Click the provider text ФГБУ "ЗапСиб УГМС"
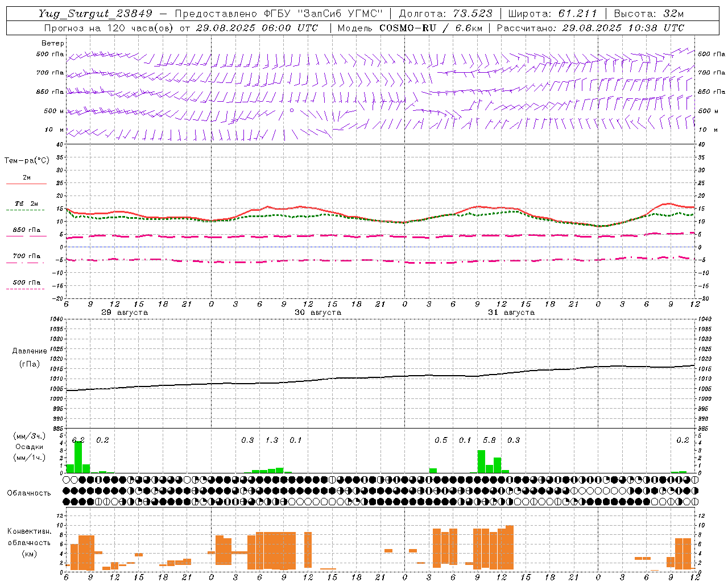 point(324,14)
